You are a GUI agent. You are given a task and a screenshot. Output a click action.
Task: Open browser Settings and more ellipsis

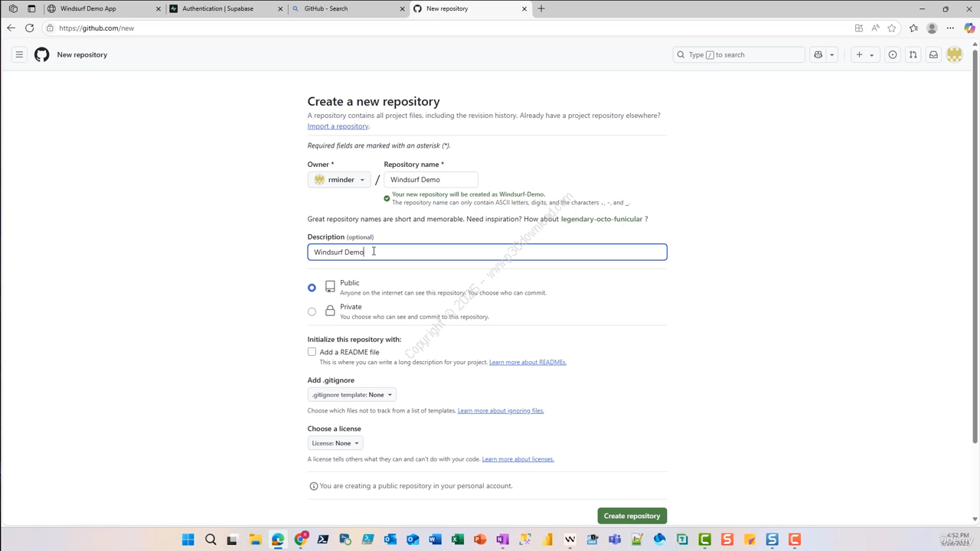pyautogui.click(x=950, y=28)
